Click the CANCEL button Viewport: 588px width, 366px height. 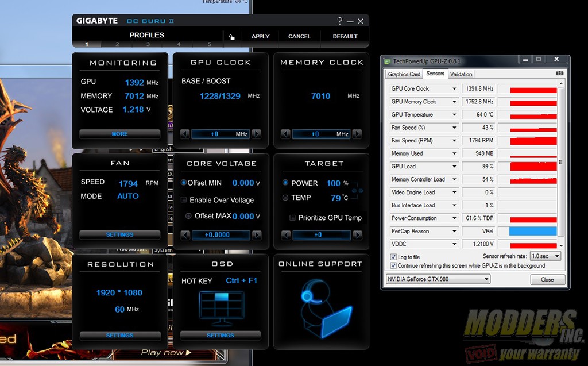pos(299,37)
